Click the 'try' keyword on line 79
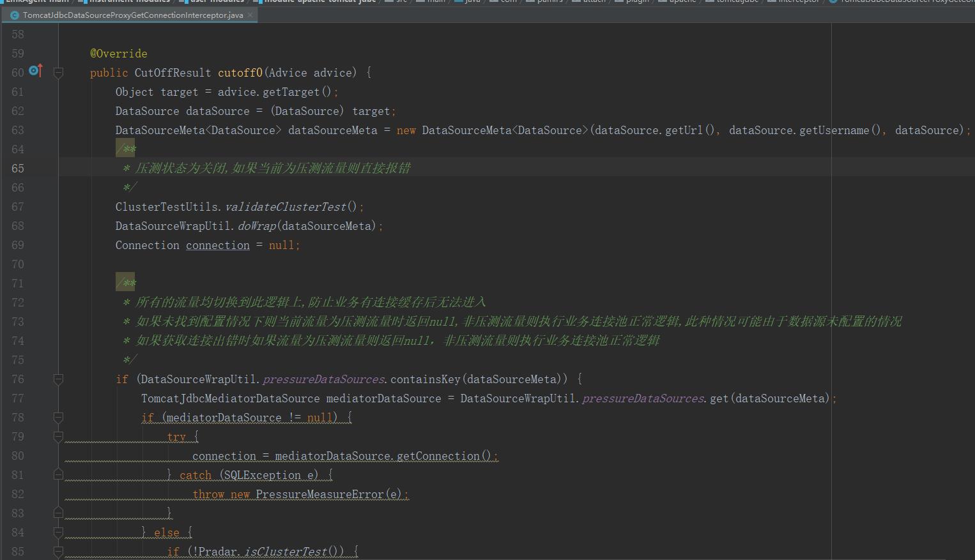The width and height of the screenshot is (975, 560). click(x=176, y=437)
